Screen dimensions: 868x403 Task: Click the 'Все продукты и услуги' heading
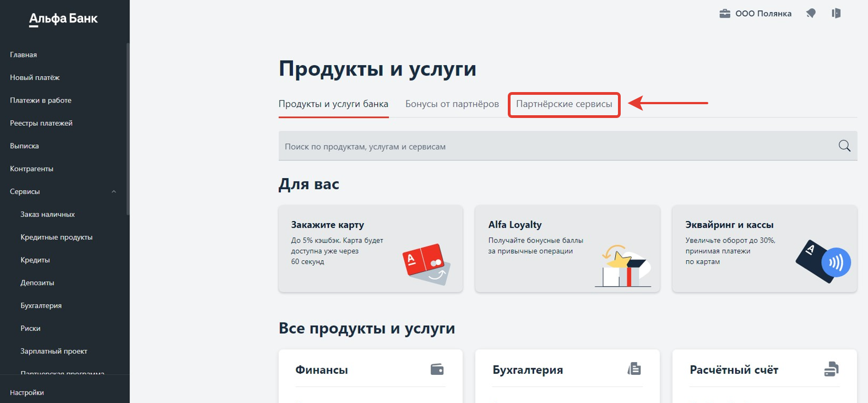(367, 329)
